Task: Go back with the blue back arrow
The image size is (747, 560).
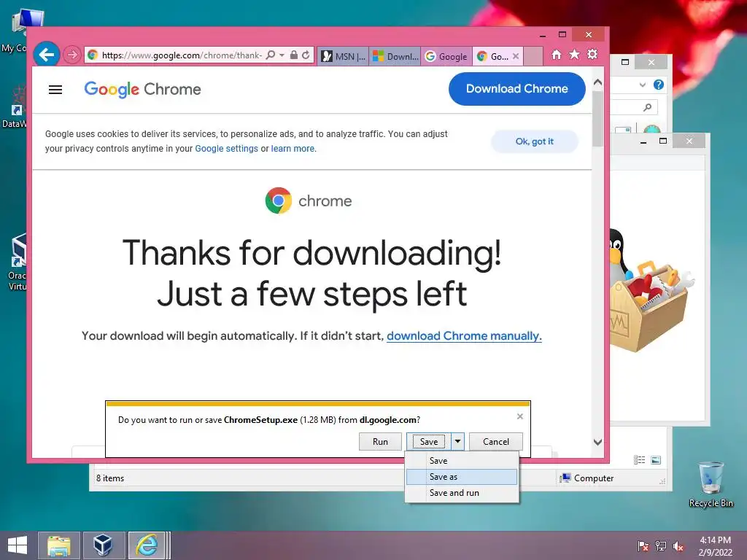Action: point(46,55)
